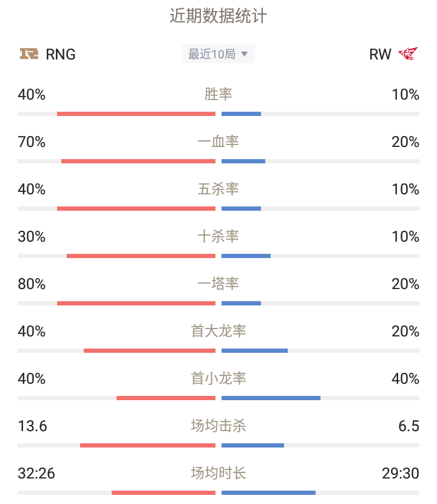
Task: Click the 首大龙率 stat label
Action: pyautogui.click(x=218, y=331)
